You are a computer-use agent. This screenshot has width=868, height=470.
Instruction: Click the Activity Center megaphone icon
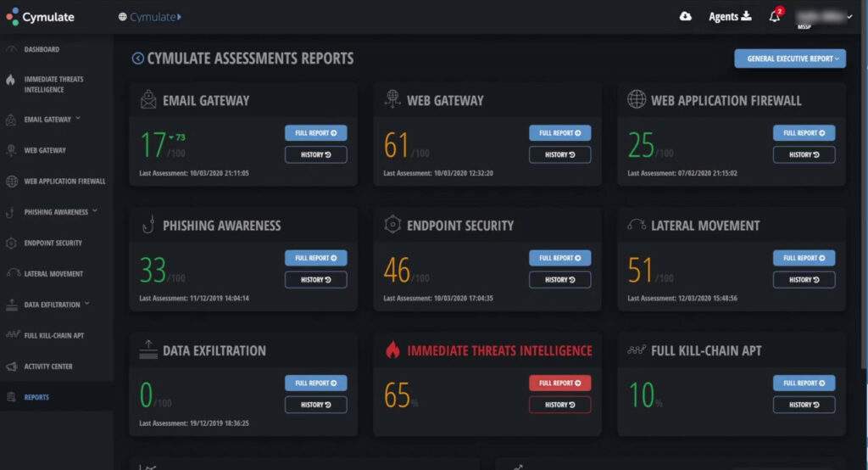tap(12, 366)
